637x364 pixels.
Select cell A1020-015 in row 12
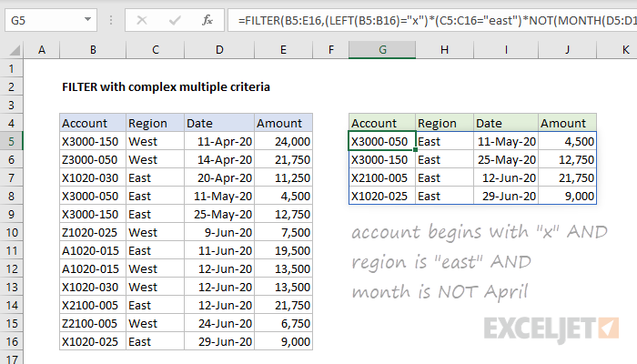[x=93, y=269]
